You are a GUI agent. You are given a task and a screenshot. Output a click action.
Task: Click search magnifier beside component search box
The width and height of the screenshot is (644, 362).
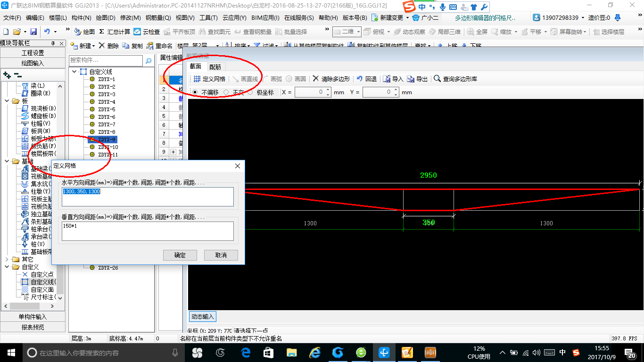coord(149,60)
